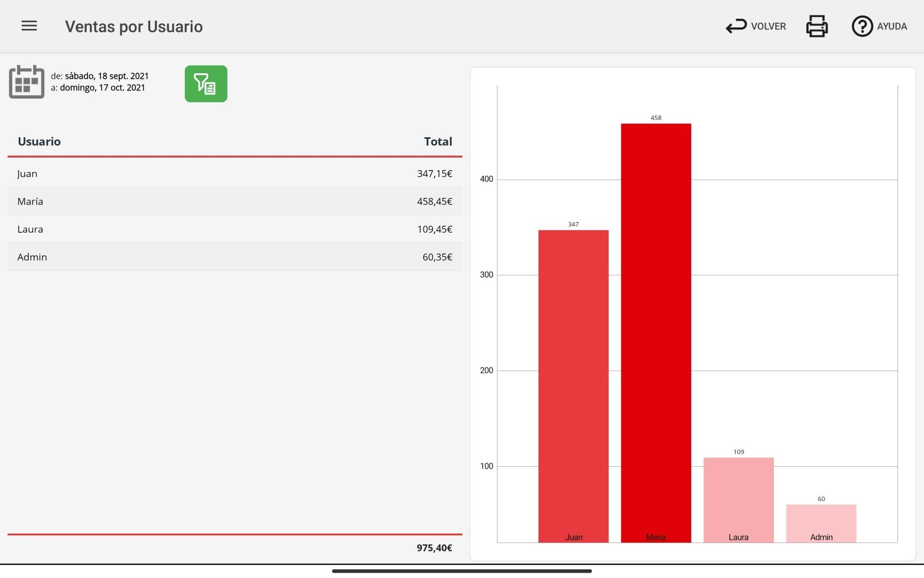This screenshot has height=578, width=924.
Task: Select the María row in the table
Action: [235, 201]
